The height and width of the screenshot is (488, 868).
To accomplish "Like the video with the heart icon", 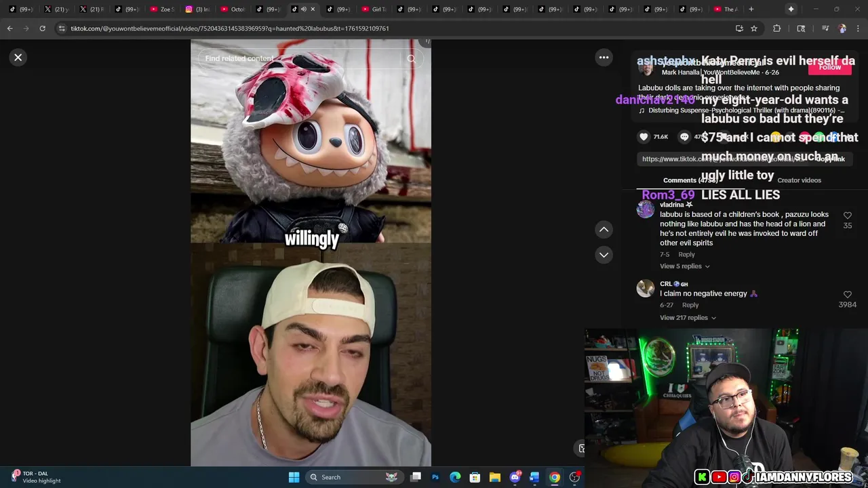I will pos(644,137).
